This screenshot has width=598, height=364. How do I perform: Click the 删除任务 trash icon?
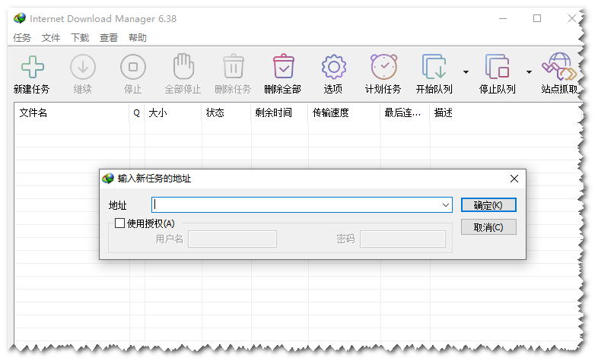[x=233, y=66]
